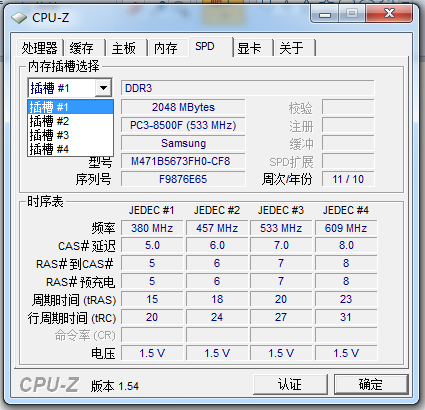Click the 认证 button
Image resolution: width=425 pixels, height=410 pixels.
pyautogui.click(x=290, y=384)
